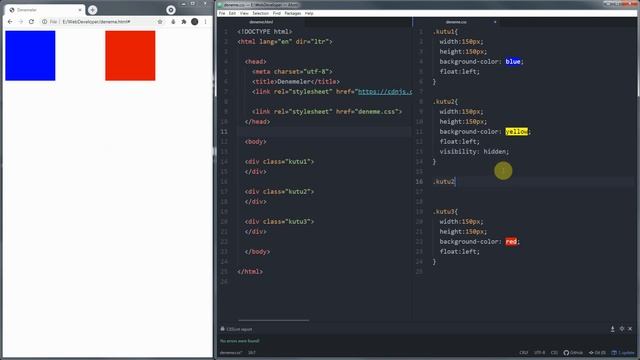
Task: Close the deneme.css tab
Action: pyautogui.click(x=495, y=22)
